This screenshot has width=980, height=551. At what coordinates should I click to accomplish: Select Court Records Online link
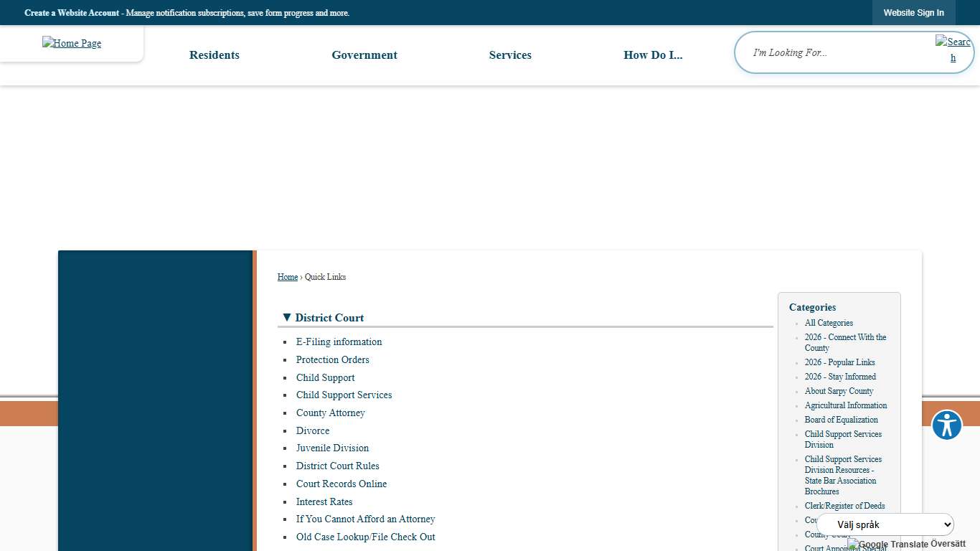(341, 484)
